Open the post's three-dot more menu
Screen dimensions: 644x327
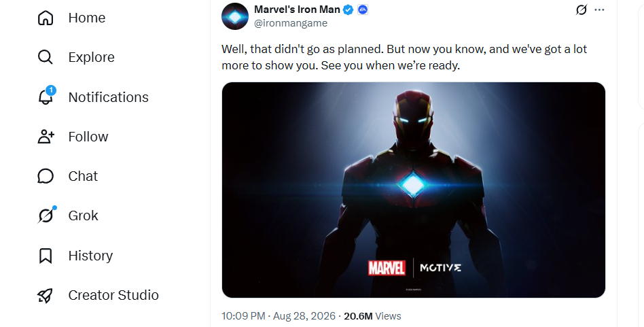599,10
